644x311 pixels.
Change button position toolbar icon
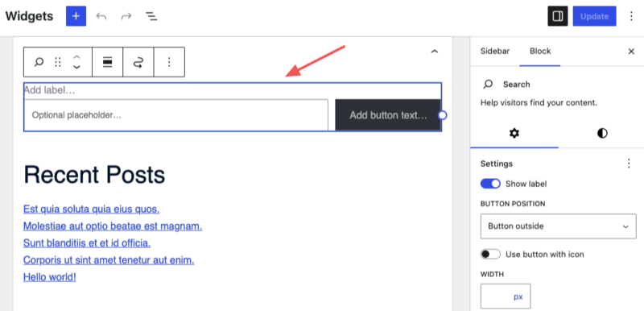tap(138, 62)
